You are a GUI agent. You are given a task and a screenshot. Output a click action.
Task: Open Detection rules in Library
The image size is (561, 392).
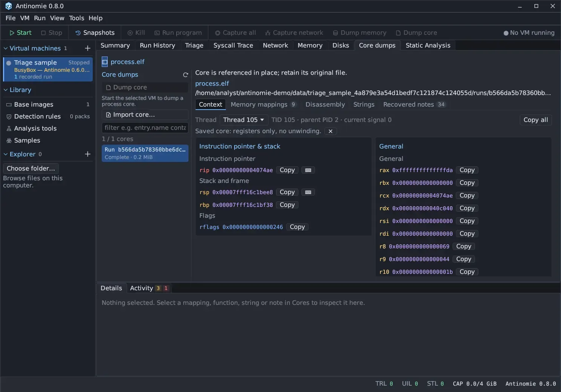tap(48, 116)
